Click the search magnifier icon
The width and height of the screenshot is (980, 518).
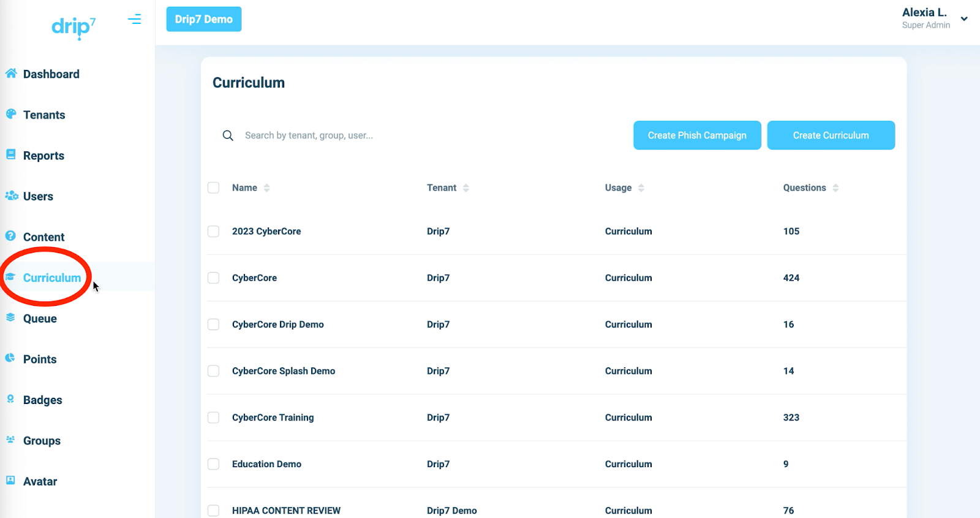tap(228, 135)
